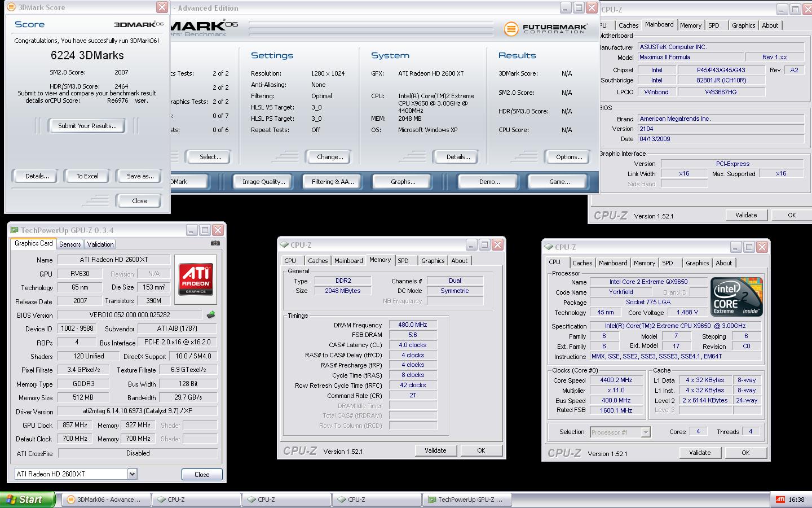Open About tab in CPU-Z processor window
The height and width of the screenshot is (508, 812).
point(723,263)
